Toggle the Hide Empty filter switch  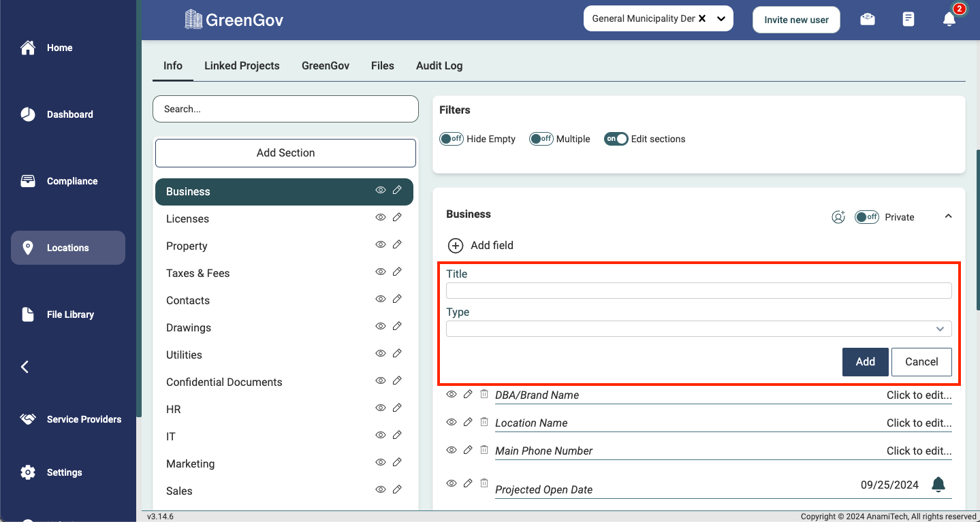coord(452,139)
